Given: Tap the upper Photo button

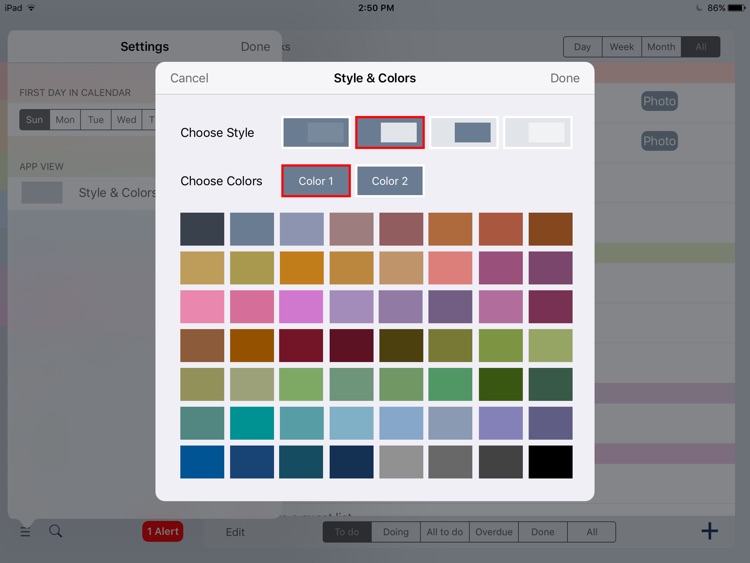Looking at the screenshot, I should click(659, 101).
